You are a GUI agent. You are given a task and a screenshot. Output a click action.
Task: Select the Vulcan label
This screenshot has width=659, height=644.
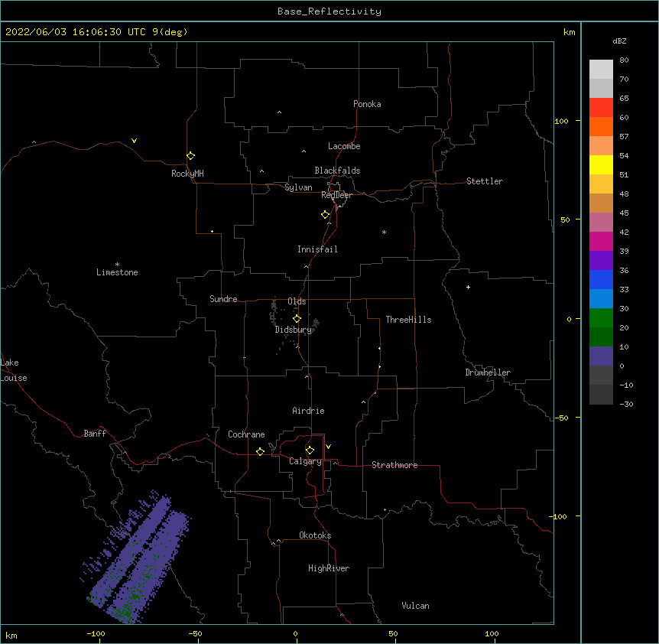415,606
